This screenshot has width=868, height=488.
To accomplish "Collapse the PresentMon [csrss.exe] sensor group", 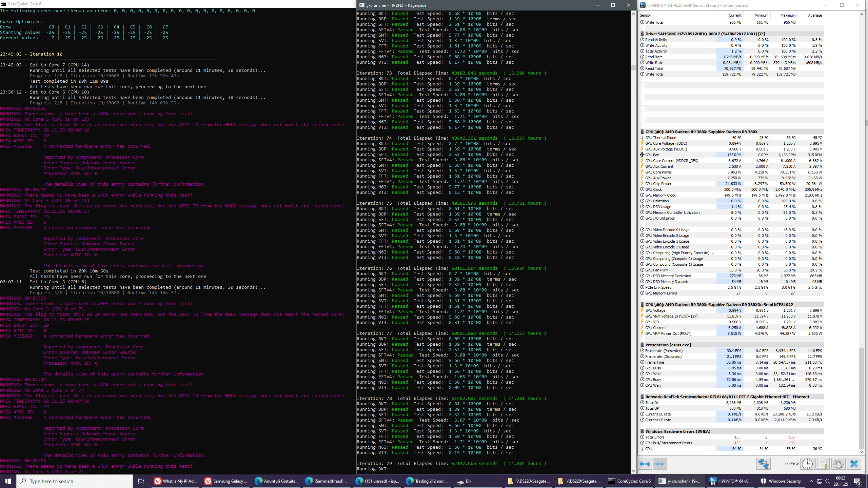I will click(642, 345).
